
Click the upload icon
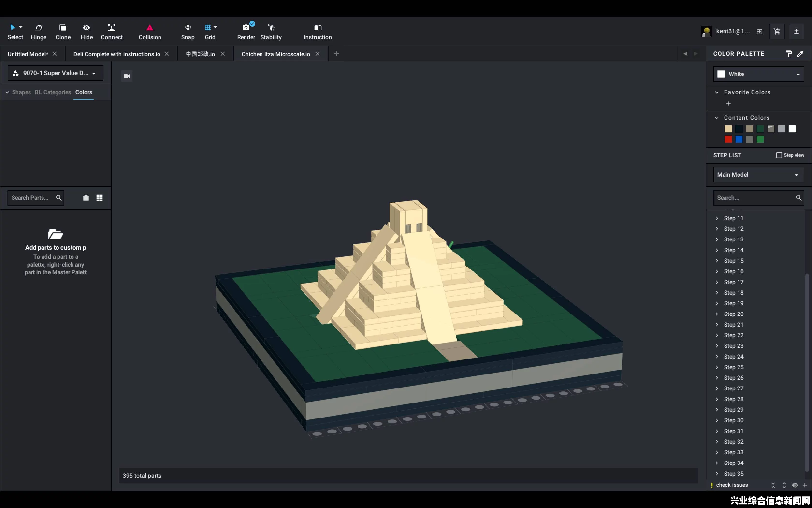(x=796, y=32)
